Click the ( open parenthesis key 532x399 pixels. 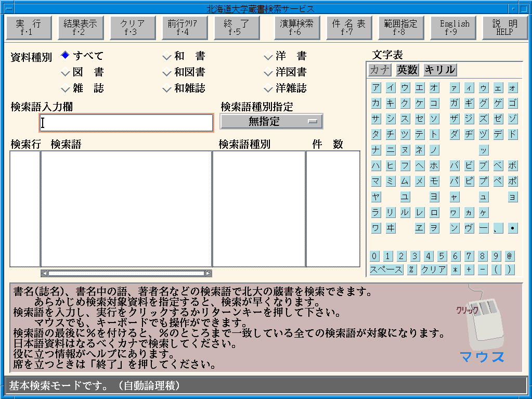click(x=496, y=269)
